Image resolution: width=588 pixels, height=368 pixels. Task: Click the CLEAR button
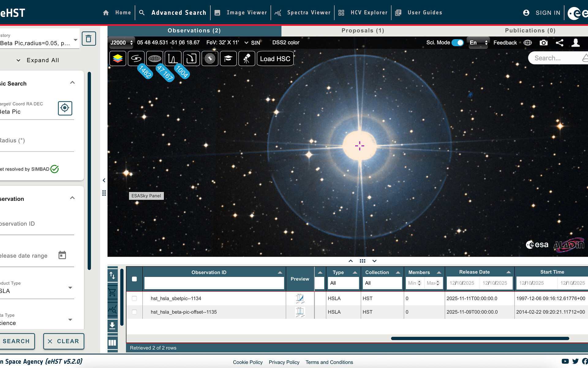[64, 341]
